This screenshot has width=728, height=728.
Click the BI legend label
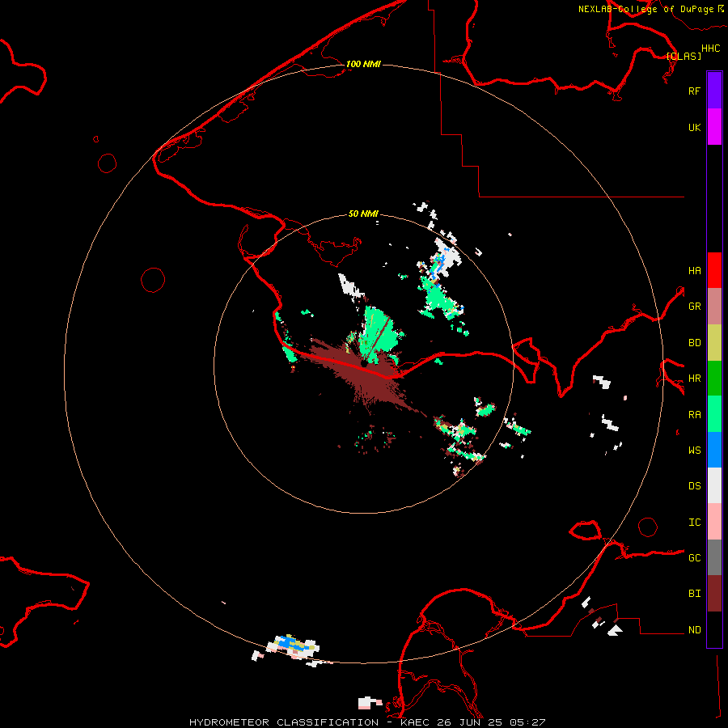tap(694, 594)
